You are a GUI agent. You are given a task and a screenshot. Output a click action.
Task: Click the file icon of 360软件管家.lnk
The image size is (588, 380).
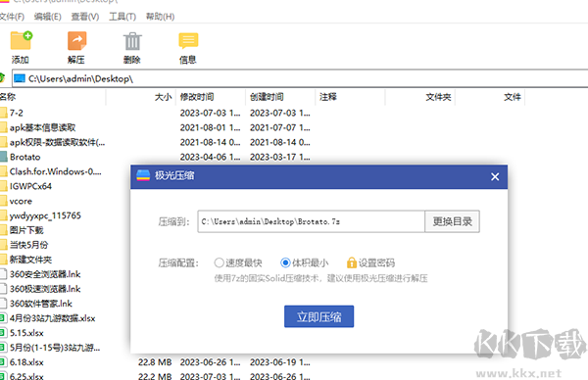pyautogui.click(x=3, y=304)
